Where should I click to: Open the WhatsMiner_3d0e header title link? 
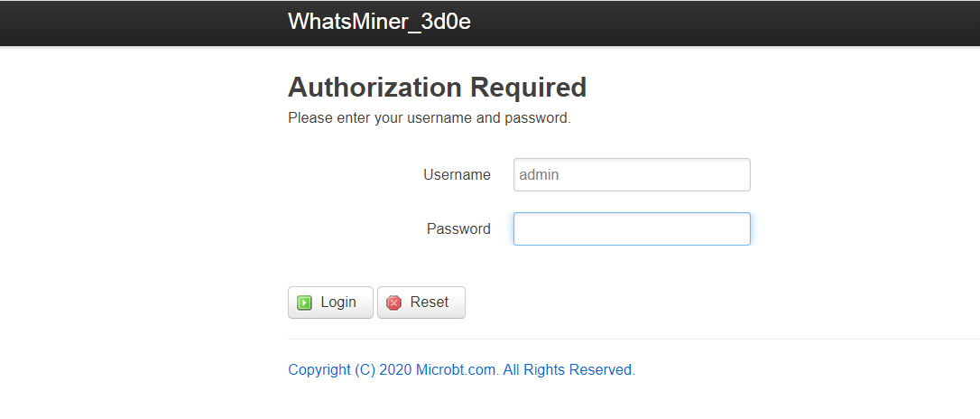[x=379, y=22]
